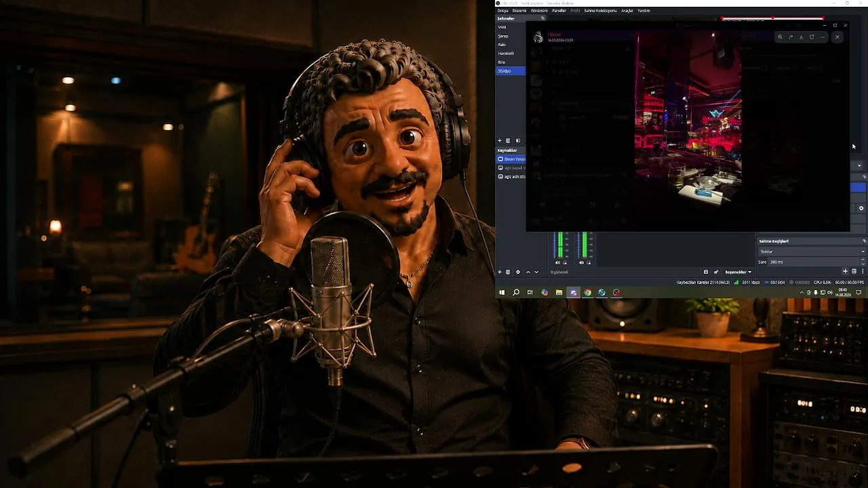The height and width of the screenshot is (488, 868).
Task: Add a new scene with plus icon
Action: 500,141
